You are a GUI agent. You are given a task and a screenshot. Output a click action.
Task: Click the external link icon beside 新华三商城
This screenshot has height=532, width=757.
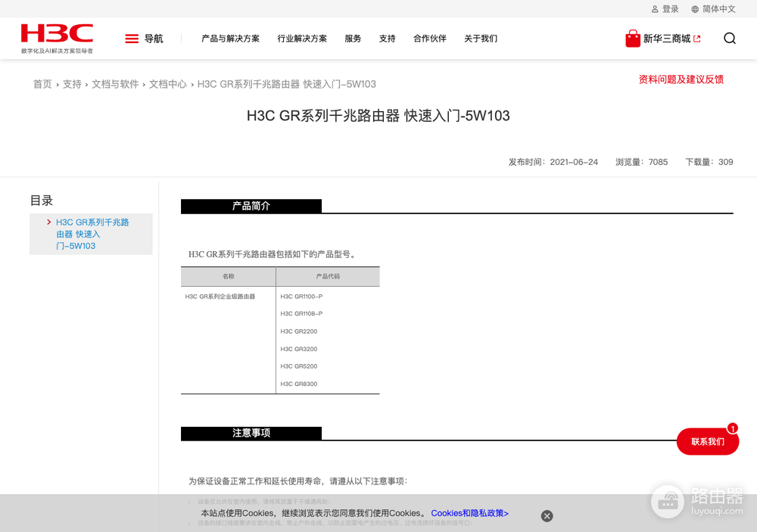[696, 39]
